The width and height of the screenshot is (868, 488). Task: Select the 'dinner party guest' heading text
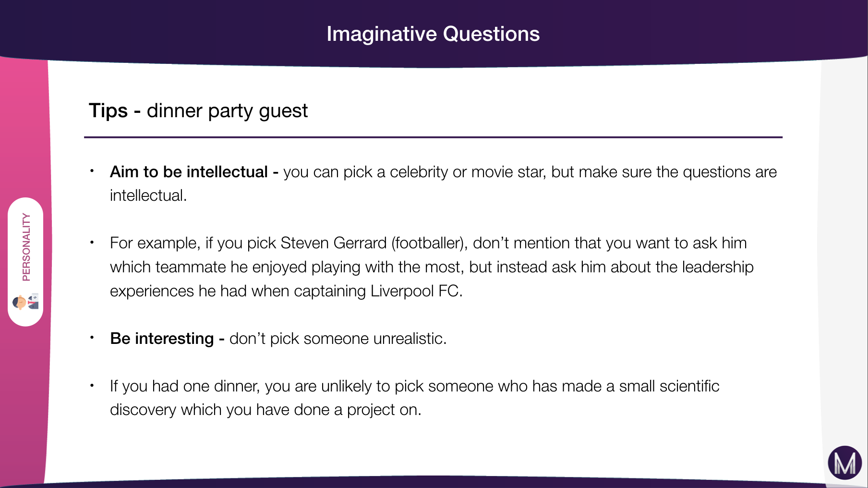click(x=227, y=111)
